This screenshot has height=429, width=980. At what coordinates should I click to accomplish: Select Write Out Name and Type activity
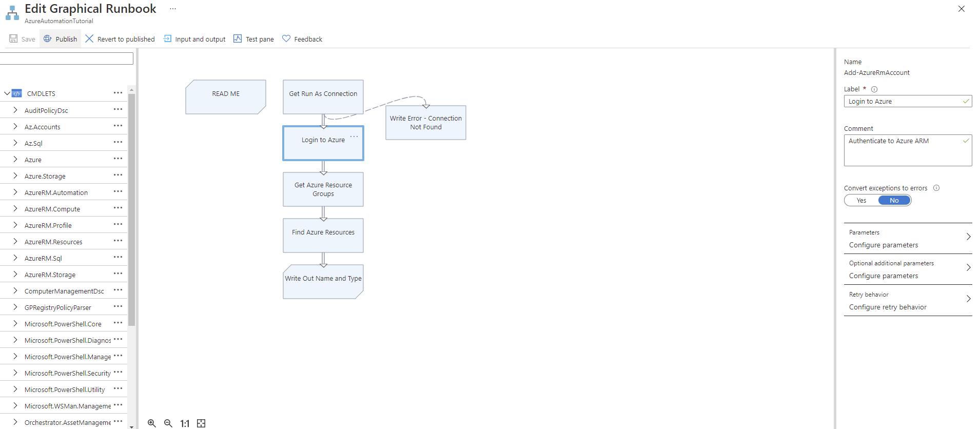(x=323, y=282)
